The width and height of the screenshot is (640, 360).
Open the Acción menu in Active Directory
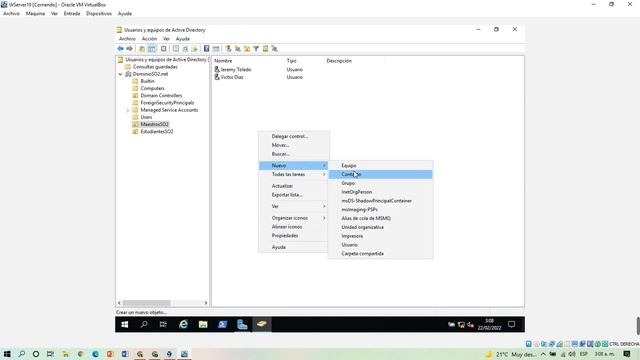[x=149, y=39]
